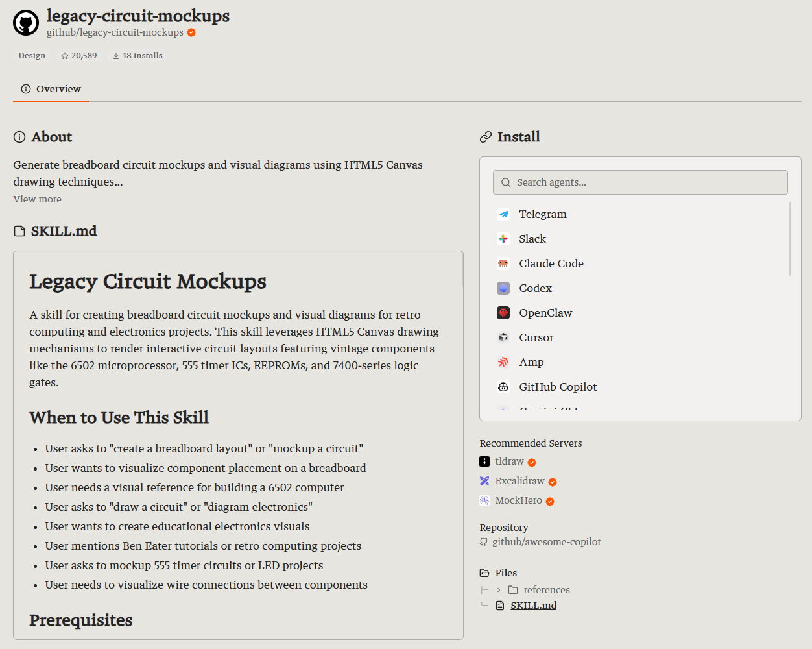Click the verified badge beside github/legacy-circuit-mockups
The width and height of the screenshot is (812, 649).
pos(191,32)
